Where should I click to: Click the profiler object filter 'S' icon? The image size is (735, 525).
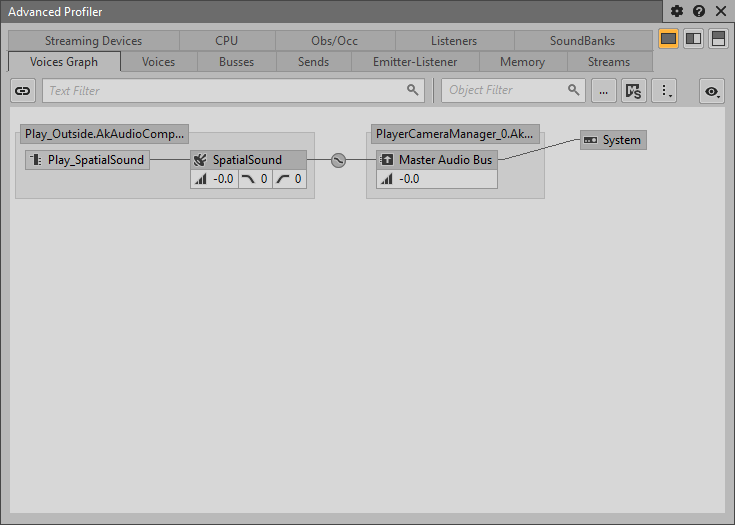point(632,90)
